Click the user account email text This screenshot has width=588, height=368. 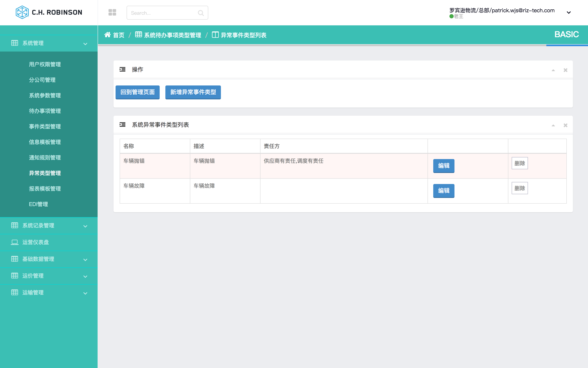[x=502, y=10]
